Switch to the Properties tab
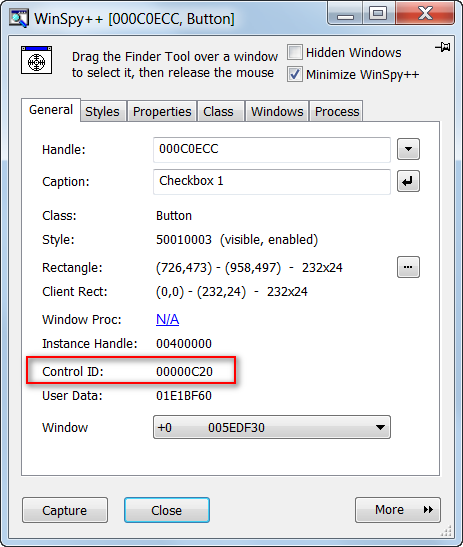 tap(162, 112)
